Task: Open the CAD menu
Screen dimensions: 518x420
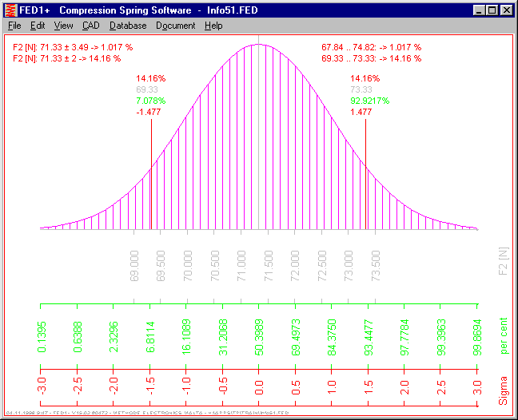Action: coord(90,26)
